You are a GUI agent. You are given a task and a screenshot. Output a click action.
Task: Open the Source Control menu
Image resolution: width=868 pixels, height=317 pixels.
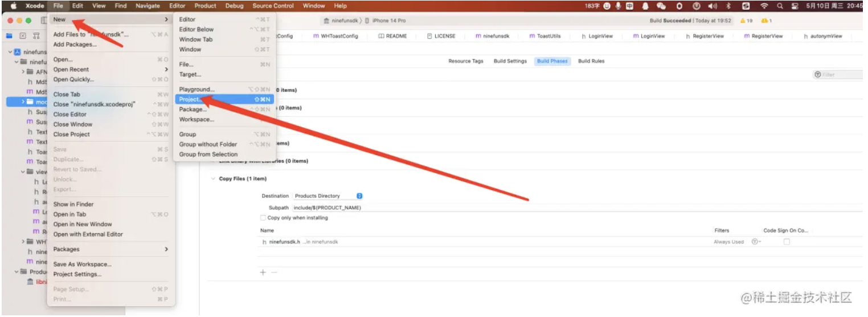tap(273, 6)
